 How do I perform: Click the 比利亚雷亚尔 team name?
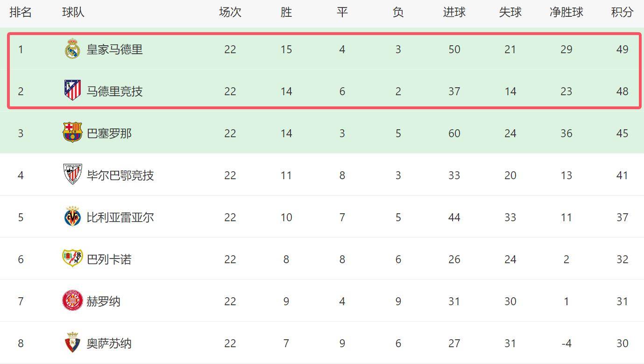pyautogui.click(x=120, y=217)
